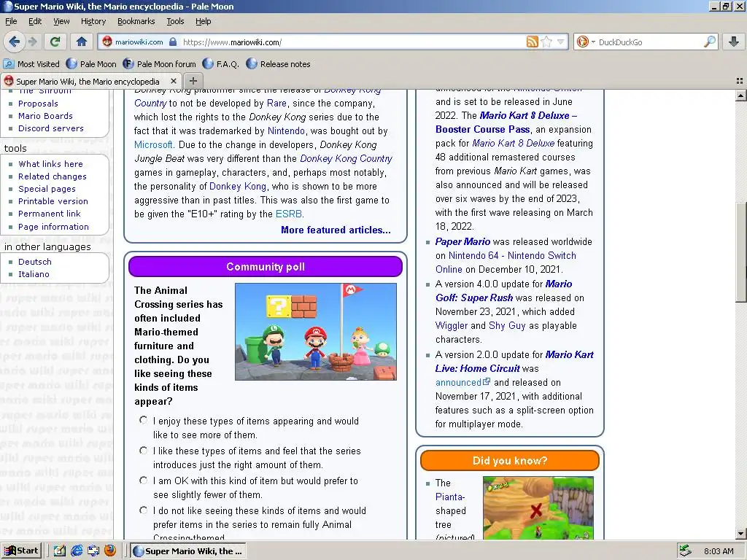Click the scrollbar down arrow
Image resolution: width=747 pixels, height=560 pixels.
[740, 534]
